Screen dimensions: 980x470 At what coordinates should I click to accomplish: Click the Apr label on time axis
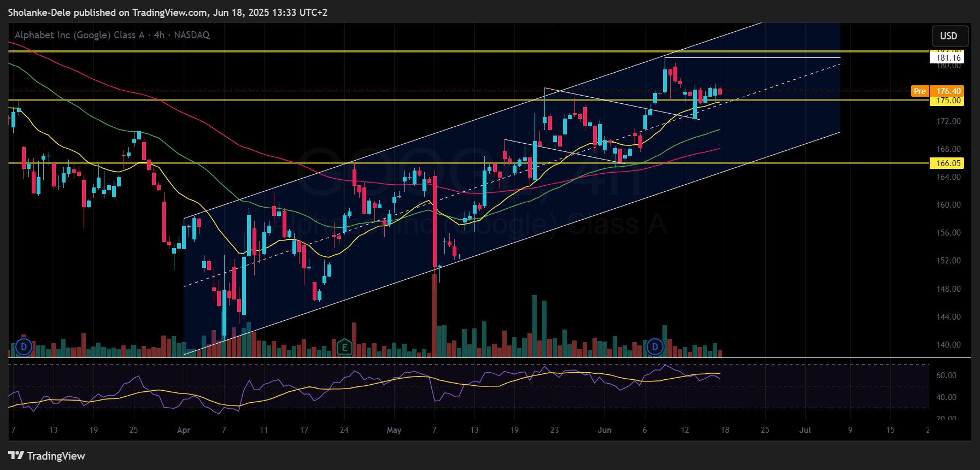(x=184, y=430)
